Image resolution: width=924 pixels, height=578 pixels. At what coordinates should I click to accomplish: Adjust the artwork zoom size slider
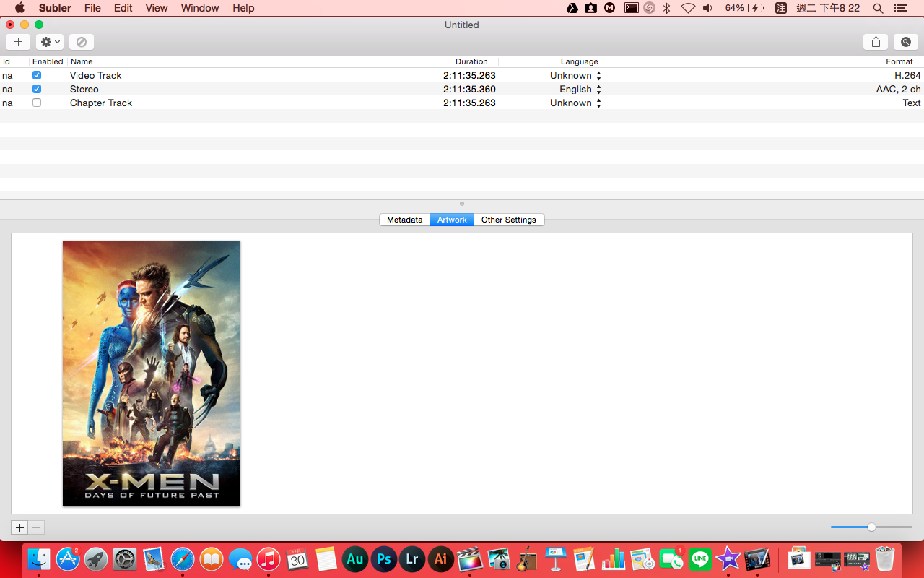(x=871, y=527)
